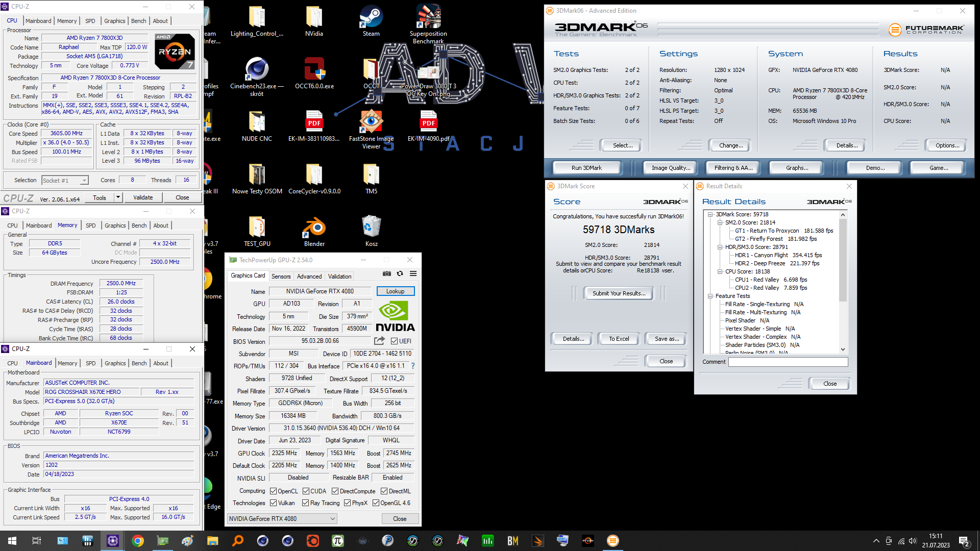980x551 pixels.
Task: Toggle the PhysX checkbox
Action: tap(347, 503)
